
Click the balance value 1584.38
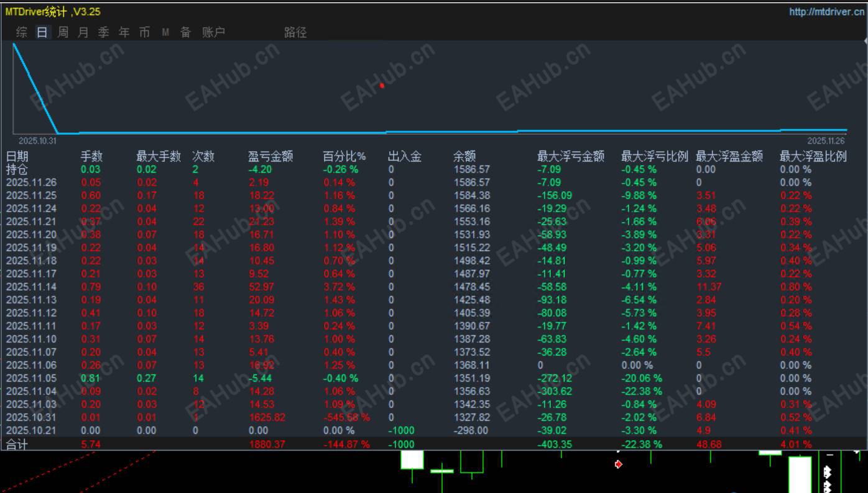471,195
